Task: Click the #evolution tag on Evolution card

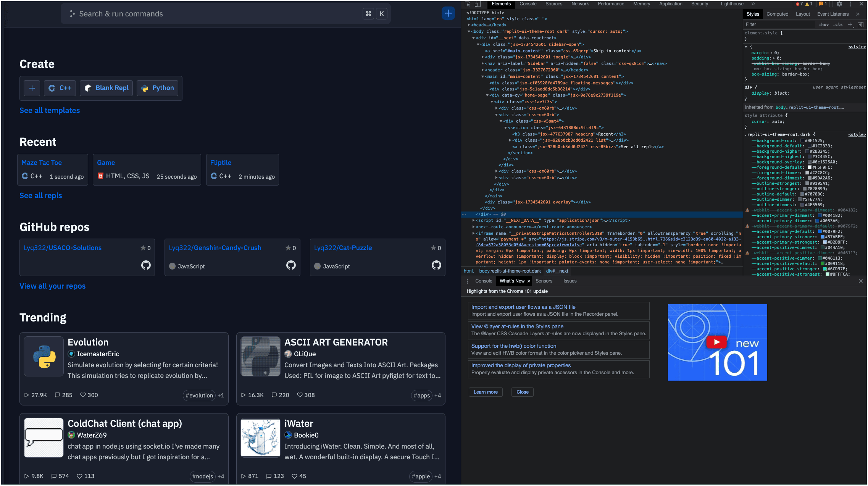Action: tap(199, 396)
